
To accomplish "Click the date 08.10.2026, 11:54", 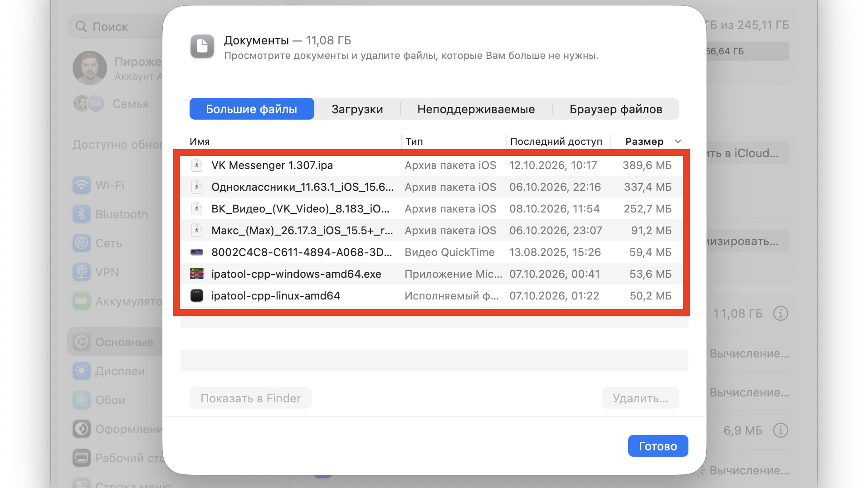I will point(554,209).
